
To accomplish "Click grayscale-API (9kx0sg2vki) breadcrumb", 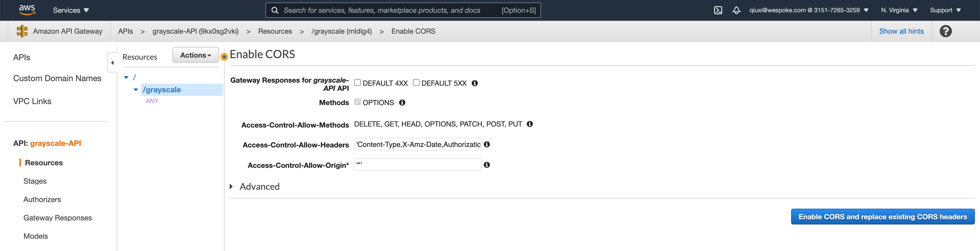I will click(195, 31).
